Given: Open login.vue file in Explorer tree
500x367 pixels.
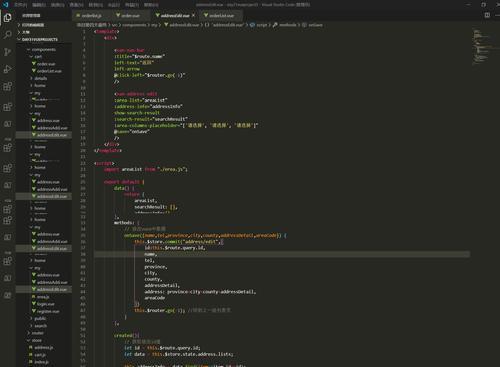Looking at the screenshot, I should [x=46, y=304].
